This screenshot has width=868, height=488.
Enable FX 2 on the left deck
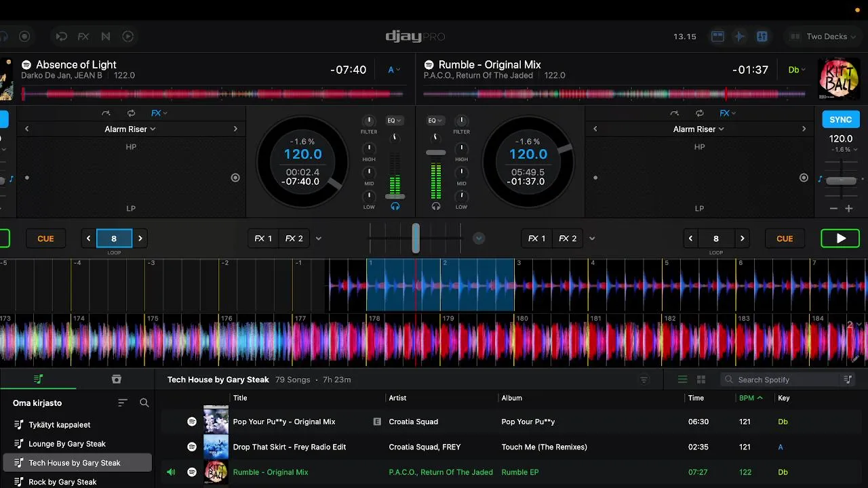pyautogui.click(x=294, y=239)
